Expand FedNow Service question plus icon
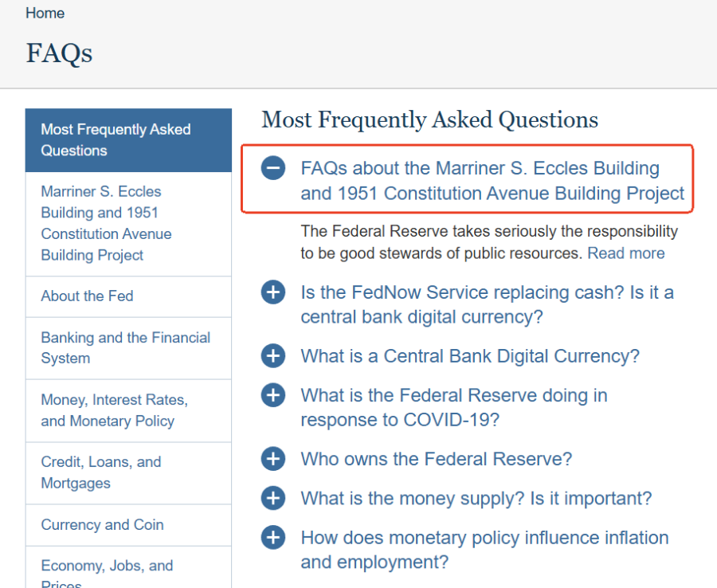The height and width of the screenshot is (588, 717). (x=273, y=292)
